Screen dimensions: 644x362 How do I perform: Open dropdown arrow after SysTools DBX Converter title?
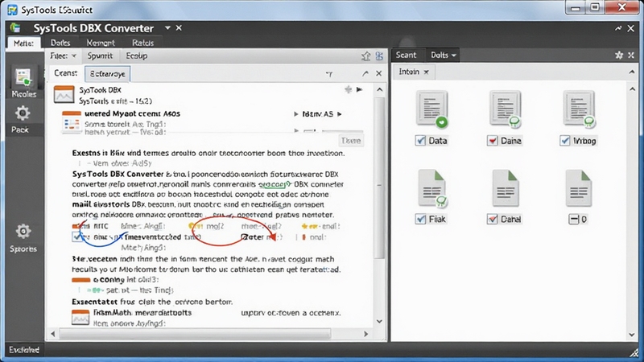pos(167,28)
